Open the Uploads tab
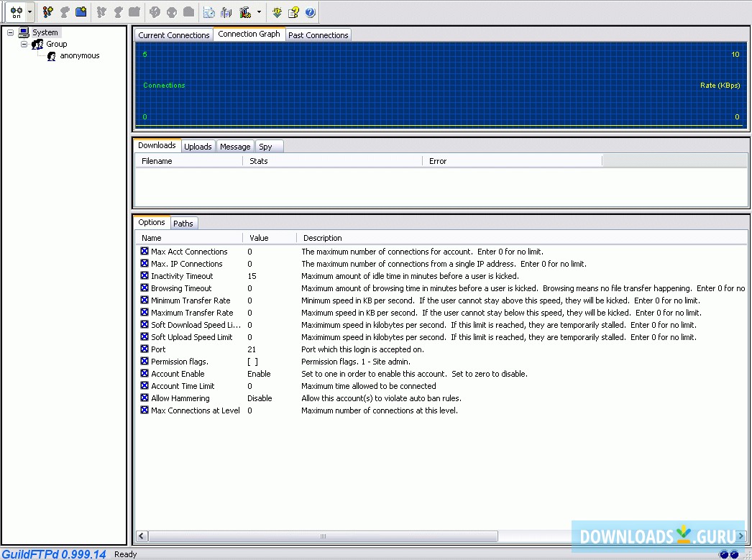752x560 pixels. point(198,147)
